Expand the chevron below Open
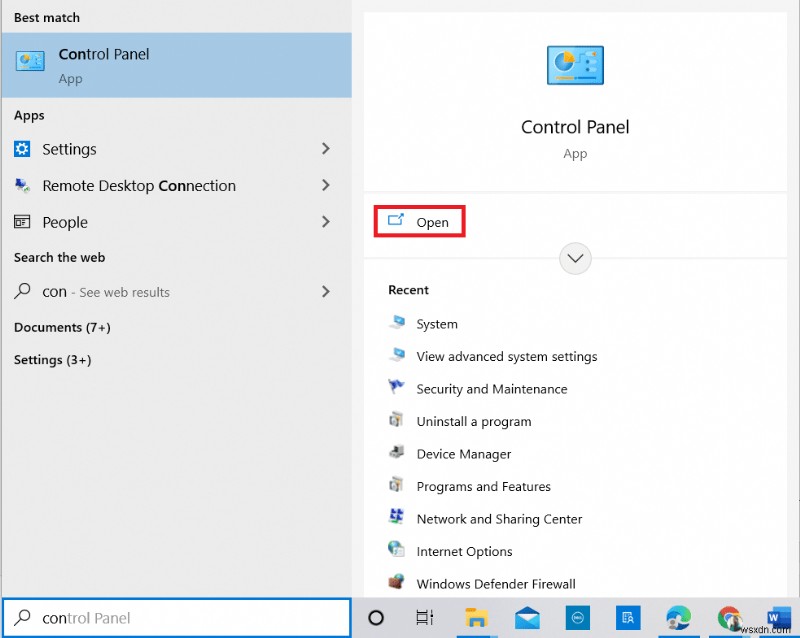The image size is (800, 638). (575, 258)
